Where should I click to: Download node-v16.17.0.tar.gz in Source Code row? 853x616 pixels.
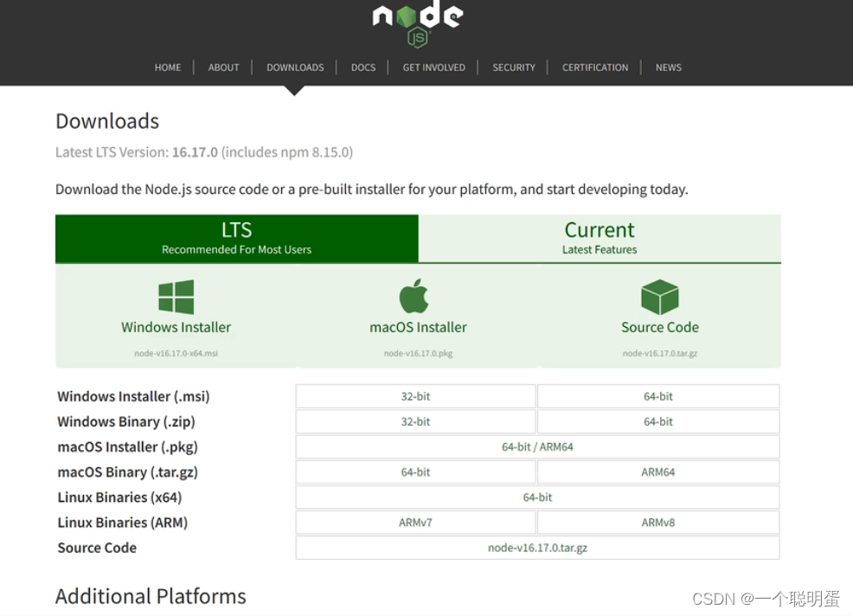pos(537,548)
